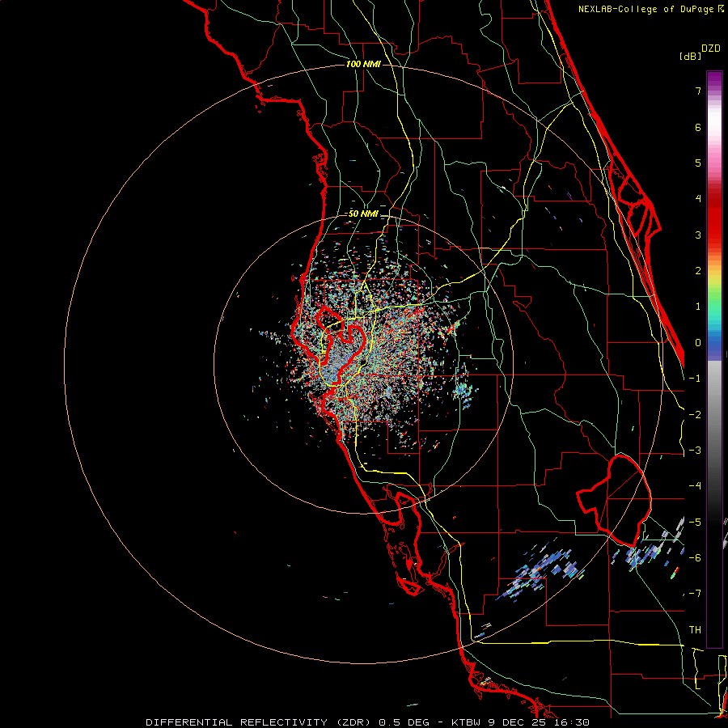The height and width of the screenshot is (728, 728).
Task: Click the [dB] unit label
Action: pyautogui.click(x=690, y=56)
